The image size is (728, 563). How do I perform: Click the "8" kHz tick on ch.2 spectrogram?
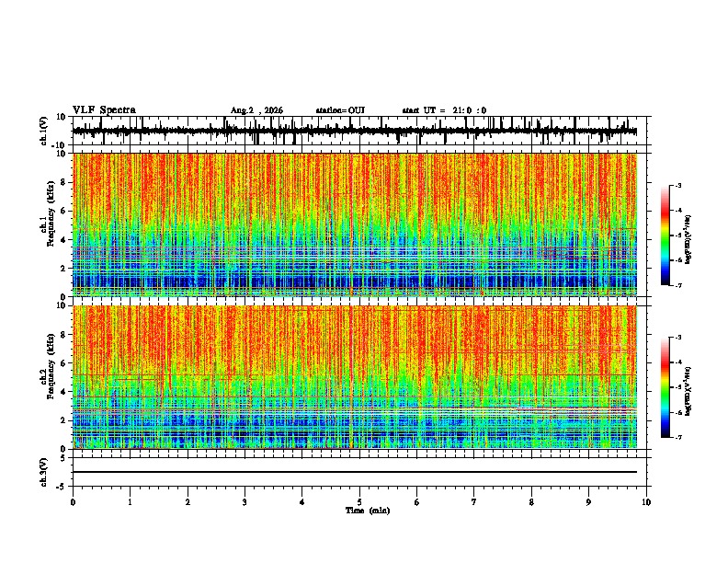[x=63, y=335]
